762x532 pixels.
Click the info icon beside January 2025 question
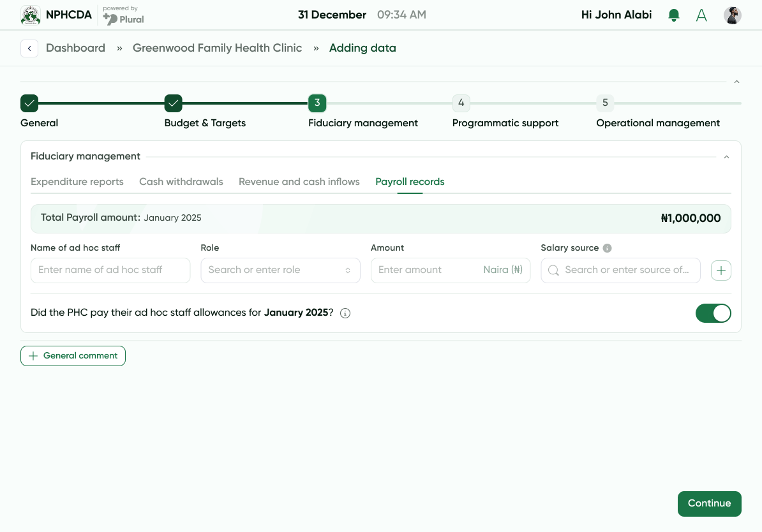tap(345, 313)
